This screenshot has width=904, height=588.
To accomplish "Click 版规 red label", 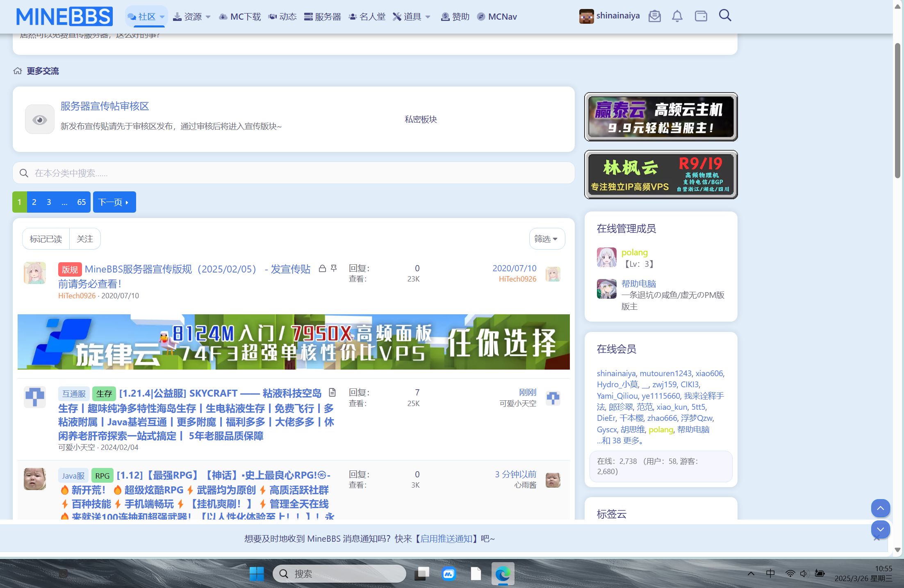I will tap(70, 270).
